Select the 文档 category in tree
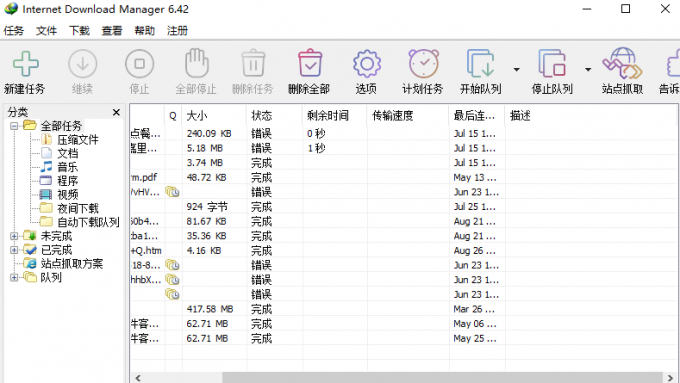Screen dimensions: 680x383 68,154
